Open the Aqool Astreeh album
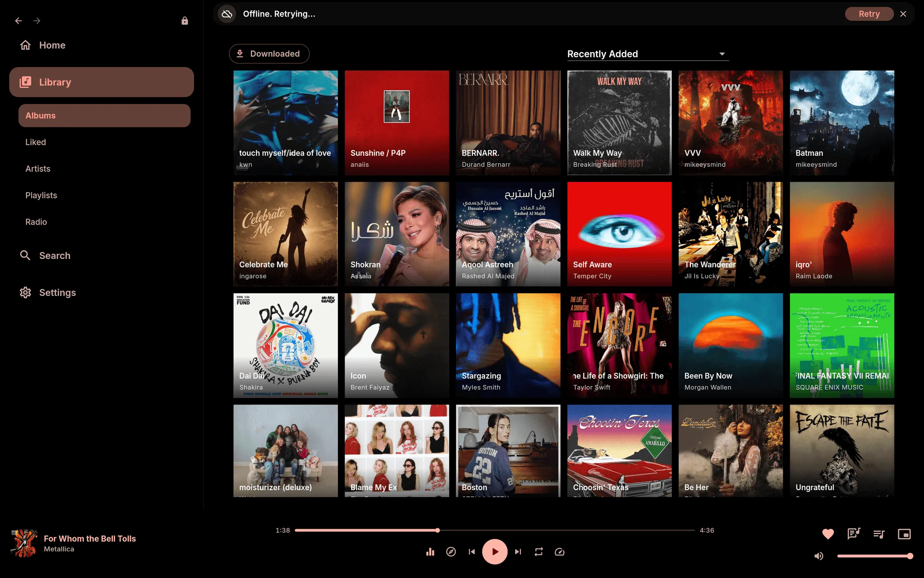924x578 pixels. pos(508,234)
